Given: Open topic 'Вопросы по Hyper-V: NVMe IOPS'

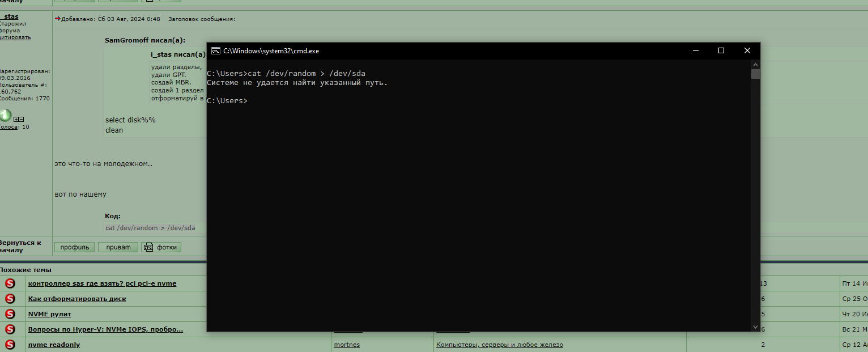Looking at the screenshot, I should point(105,329).
